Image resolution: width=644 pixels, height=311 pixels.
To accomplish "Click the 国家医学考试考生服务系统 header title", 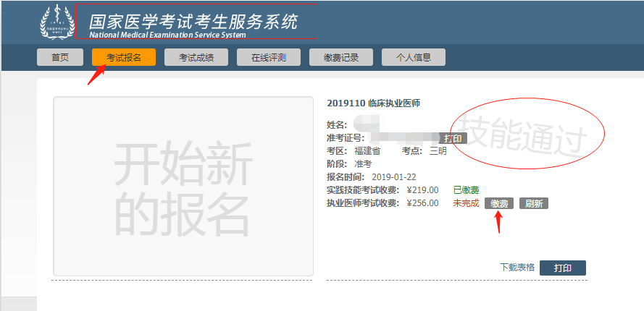I will (x=193, y=21).
